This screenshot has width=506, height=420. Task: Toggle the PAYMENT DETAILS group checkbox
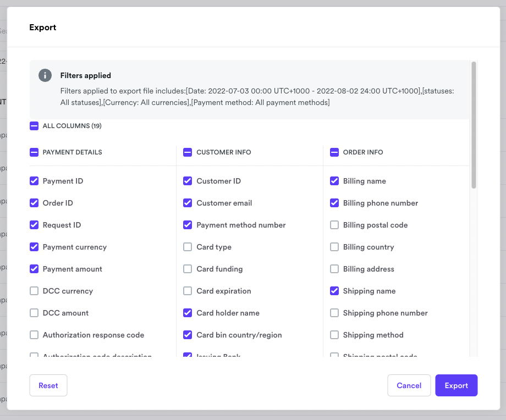pos(34,152)
